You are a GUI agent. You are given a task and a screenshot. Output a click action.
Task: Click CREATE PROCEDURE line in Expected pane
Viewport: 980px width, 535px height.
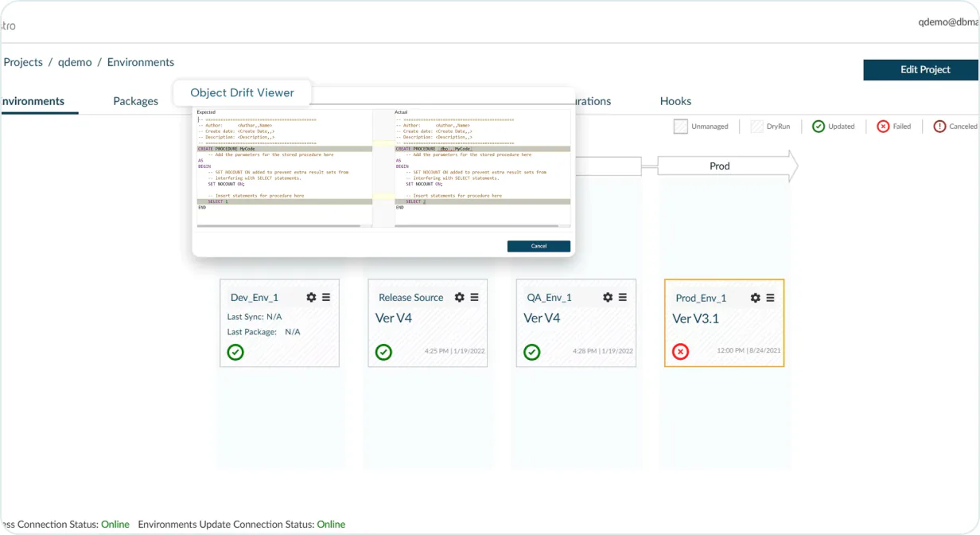[284, 149]
